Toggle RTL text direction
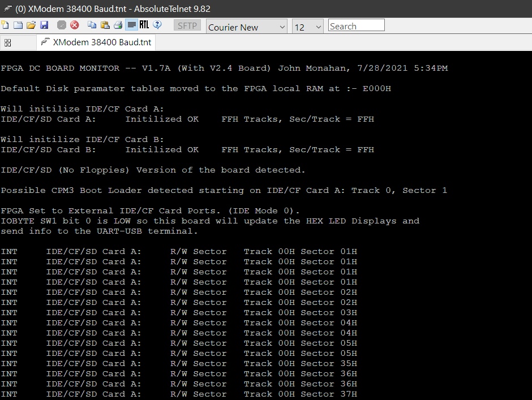 click(x=144, y=25)
